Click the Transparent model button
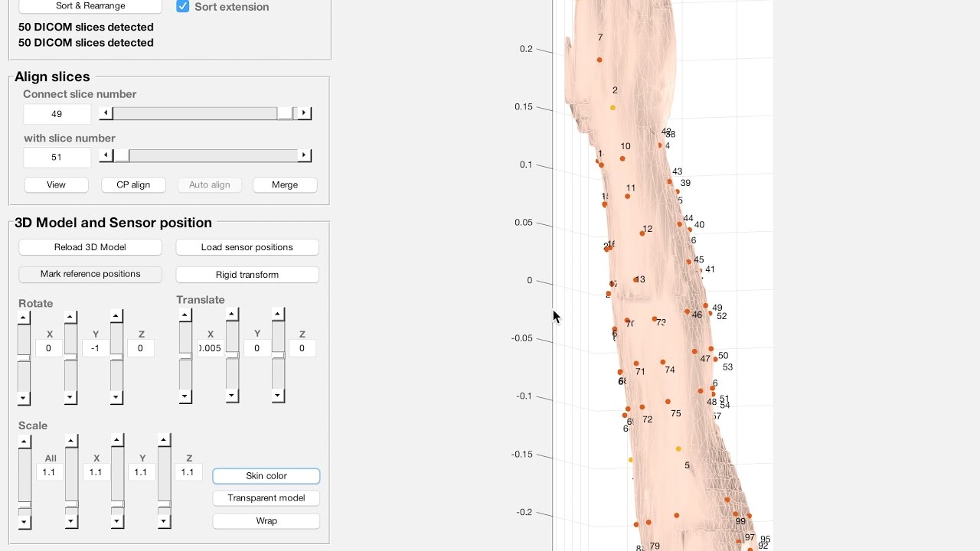This screenshot has width=980, height=551. [266, 498]
